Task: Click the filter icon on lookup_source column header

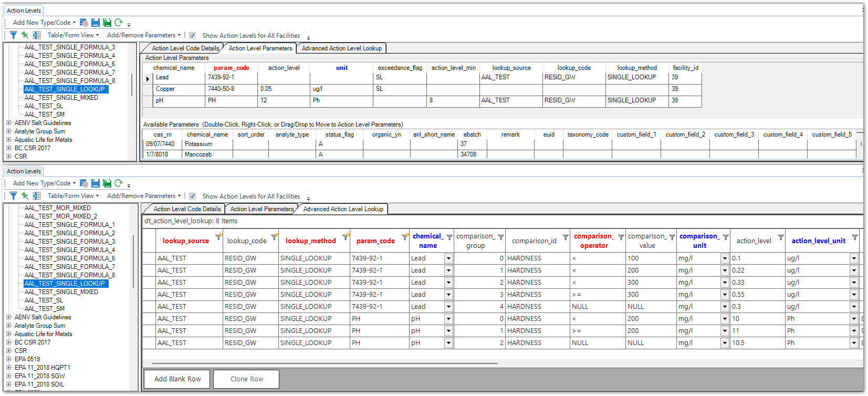Action: click(x=218, y=237)
